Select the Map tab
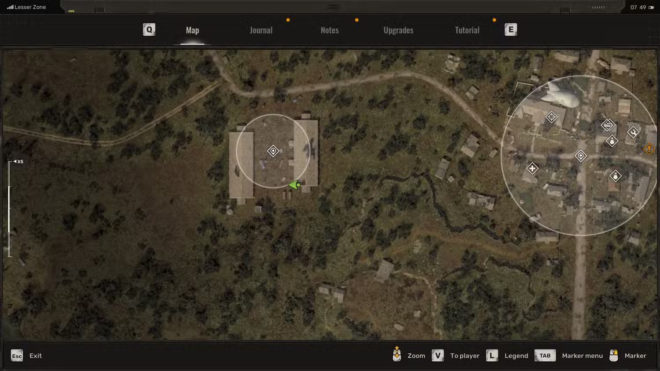This screenshot has height=371, width=660. (192, 30)
